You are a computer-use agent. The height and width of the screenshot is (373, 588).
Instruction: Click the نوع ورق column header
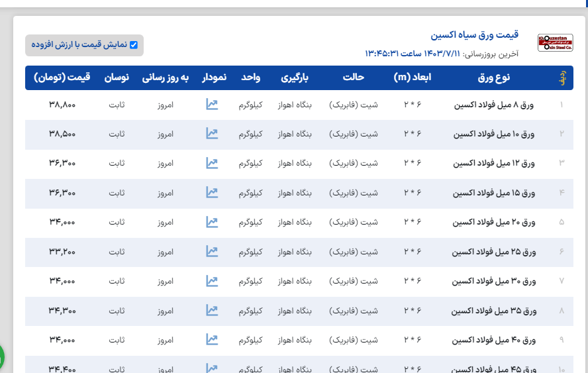point(493,78)
